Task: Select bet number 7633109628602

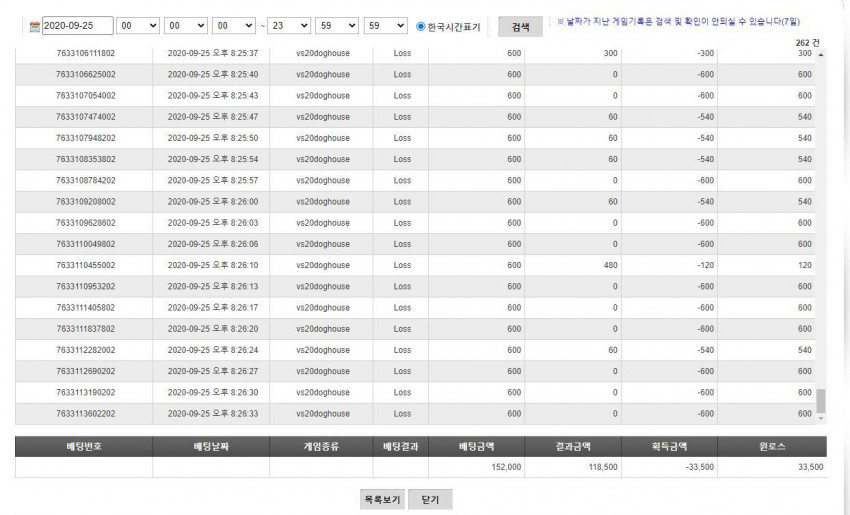Action: pyautogui.click(x=86, y=223)
